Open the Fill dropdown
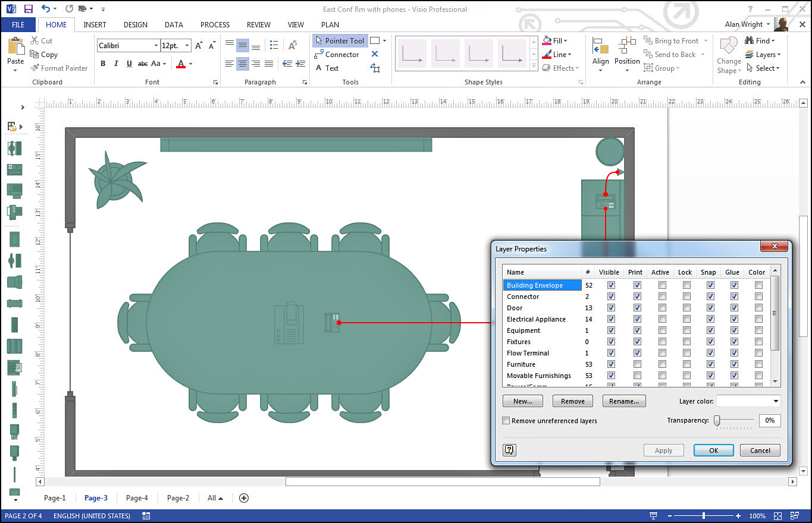Screen dimensions: 812x523 pyautogui.click(x=565, y=41)
